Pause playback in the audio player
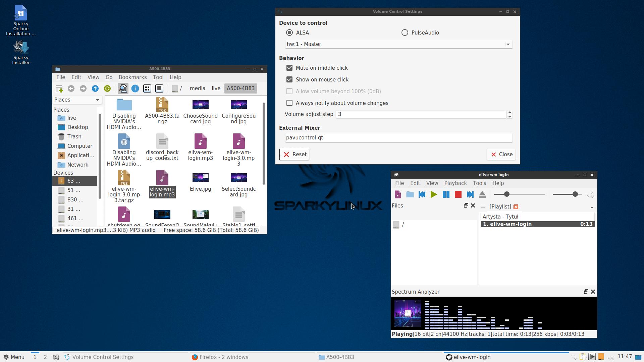 coord(446,194)
